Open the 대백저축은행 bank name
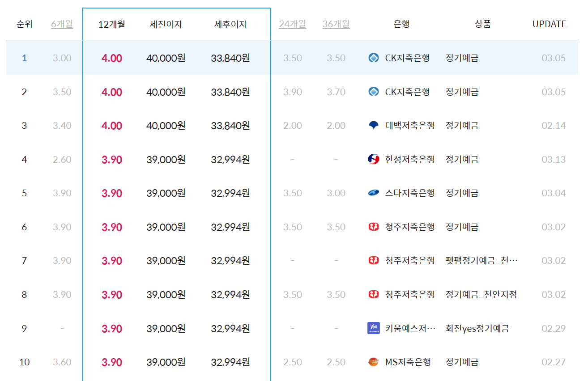Viewport: 588px width, 381px height. tap(410, 126)
